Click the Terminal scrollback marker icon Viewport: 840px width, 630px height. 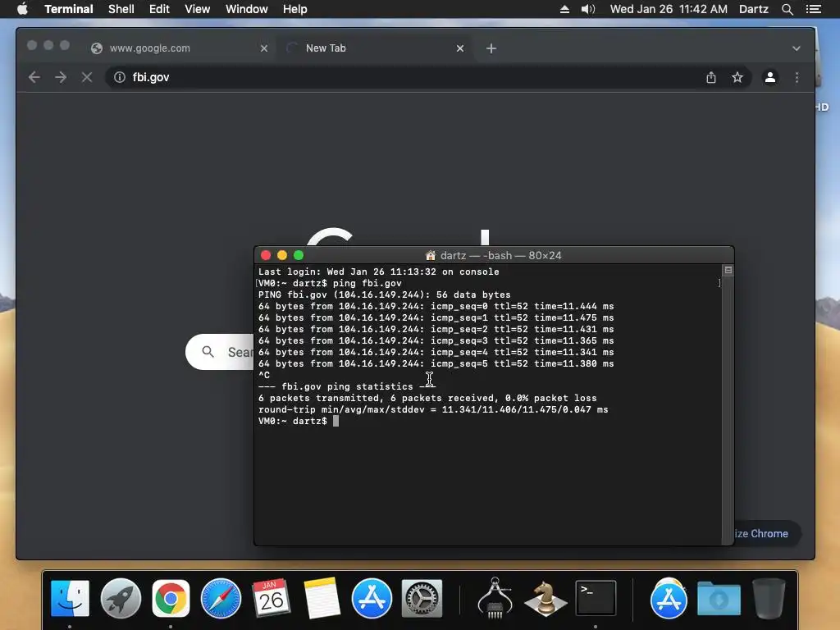click(728, 270)
